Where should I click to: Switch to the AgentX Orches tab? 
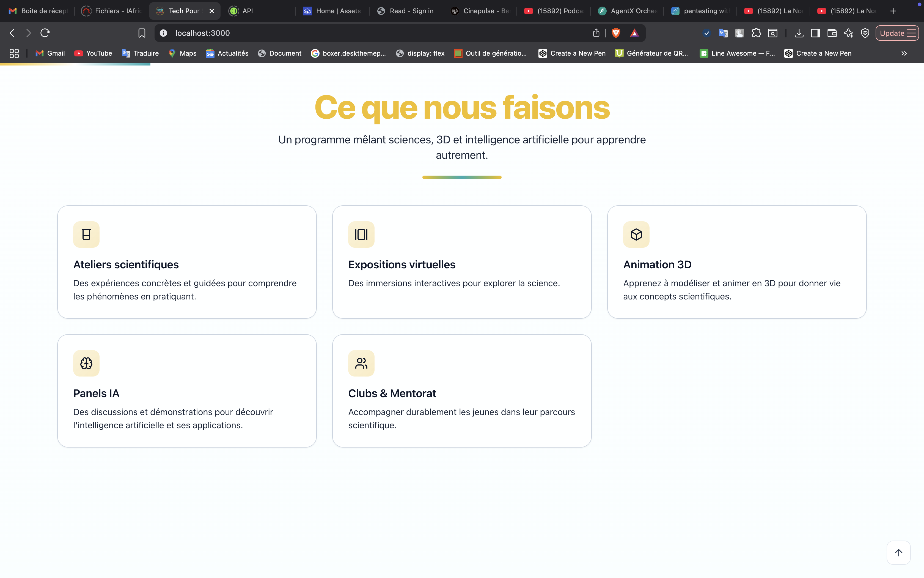[627, 11]
